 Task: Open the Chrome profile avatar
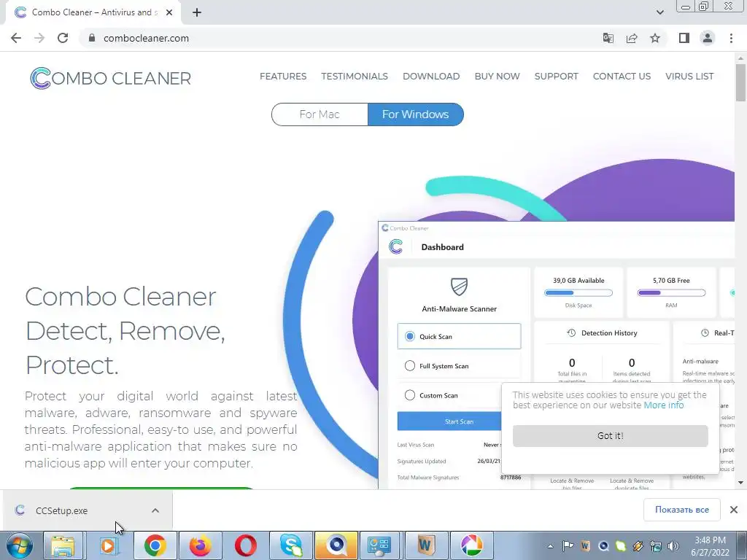[708, 38]
